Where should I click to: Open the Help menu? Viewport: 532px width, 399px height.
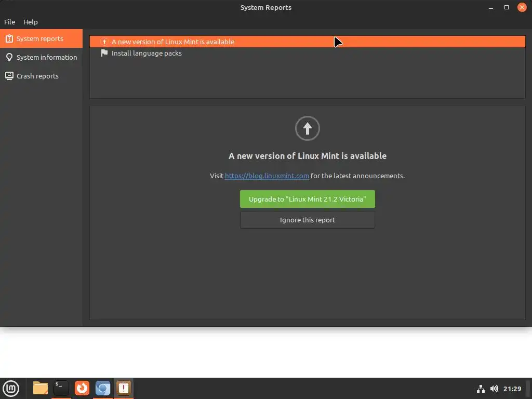pos(31,22)
